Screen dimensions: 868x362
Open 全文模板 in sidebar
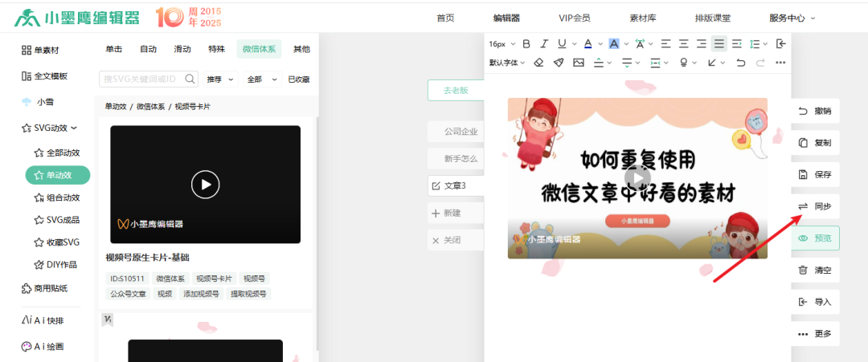(x=44, y=76)
